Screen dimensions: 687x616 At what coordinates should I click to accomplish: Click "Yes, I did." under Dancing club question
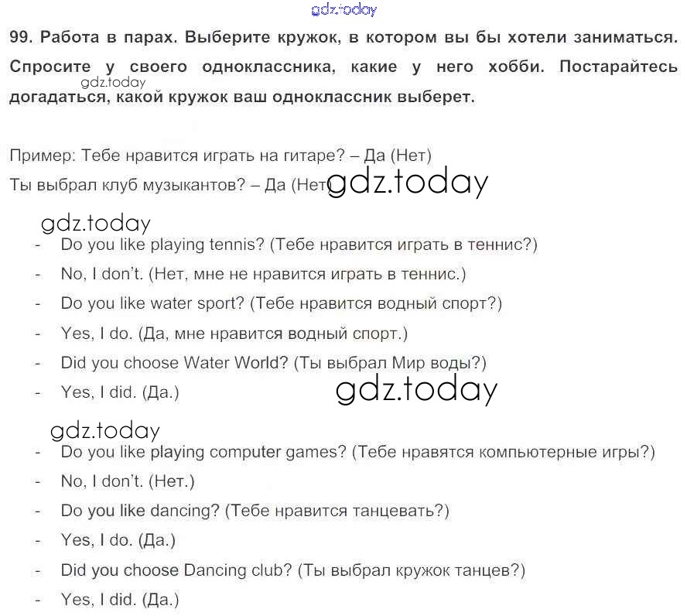tap(120, 600)
